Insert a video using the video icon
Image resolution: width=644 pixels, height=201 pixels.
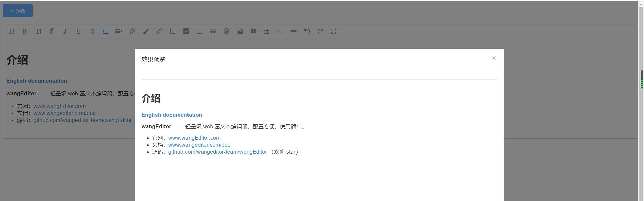pos(253,31)
